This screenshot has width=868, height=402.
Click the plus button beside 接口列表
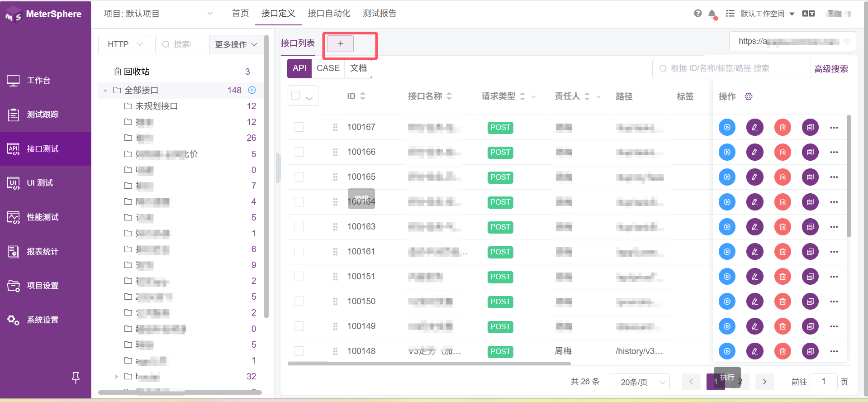(340, 43)
